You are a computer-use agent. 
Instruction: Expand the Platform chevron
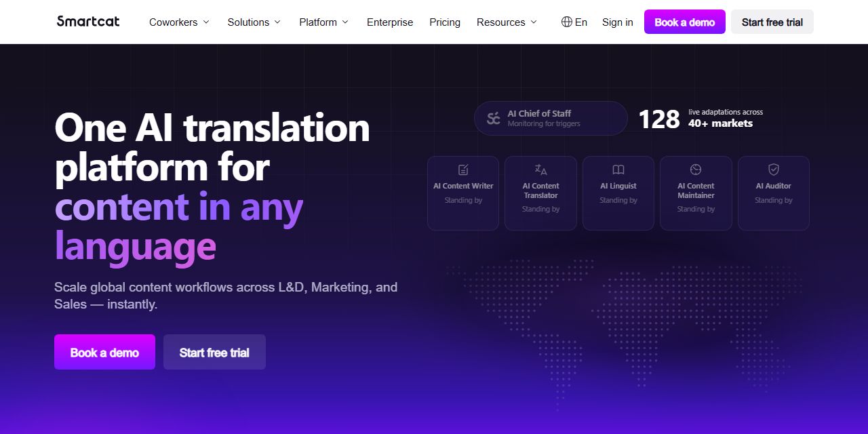pyautogui.click(x=345, y=22)
